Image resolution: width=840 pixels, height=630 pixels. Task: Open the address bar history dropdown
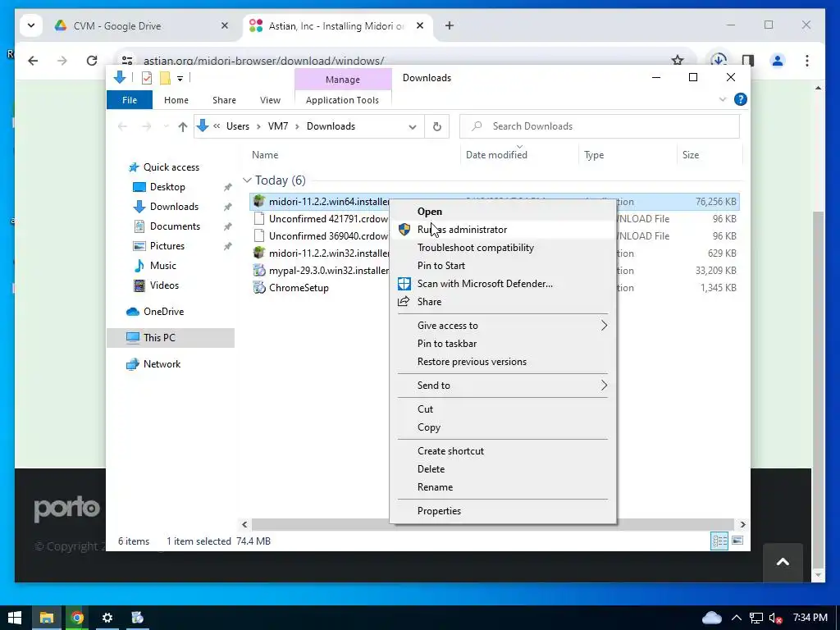click(x=412, y=127)
